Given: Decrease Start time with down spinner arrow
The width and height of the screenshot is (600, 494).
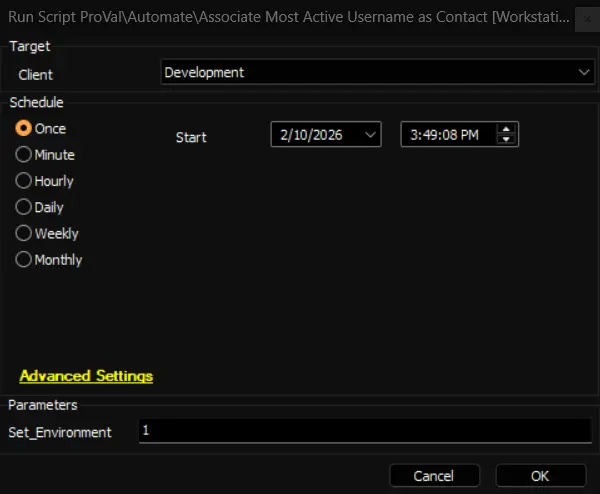Looking at the screenshot, I should pyautogui.click(x=507, y=140).
